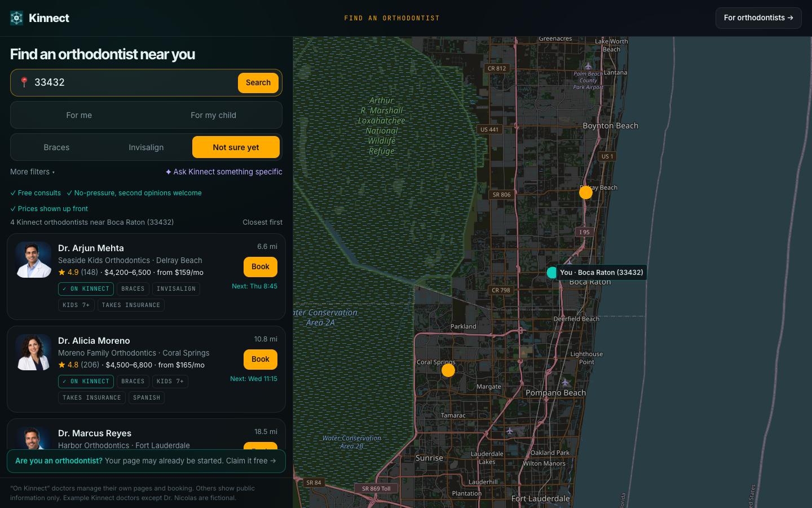Click the SR 806 road shield
The width and height of the screenshot is (812, 508).
(501, 195)
